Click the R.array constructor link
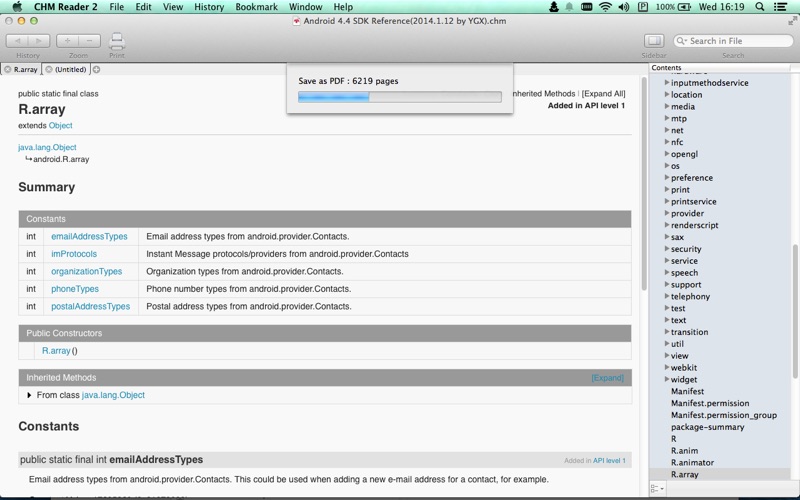This screenshot has width=800, height=500. (x=56, y=351)
